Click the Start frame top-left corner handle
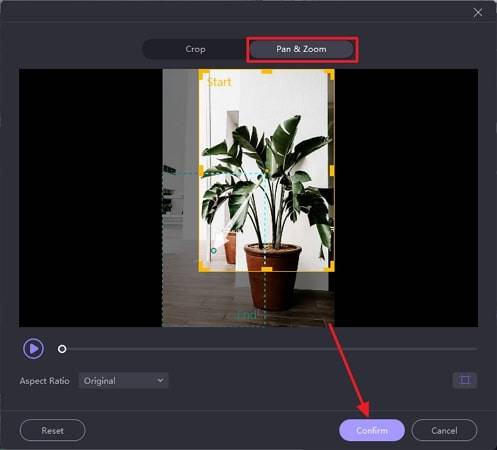The height and width of the screenshot is (450, 497). pyautogui.click(x=203, y=75)
